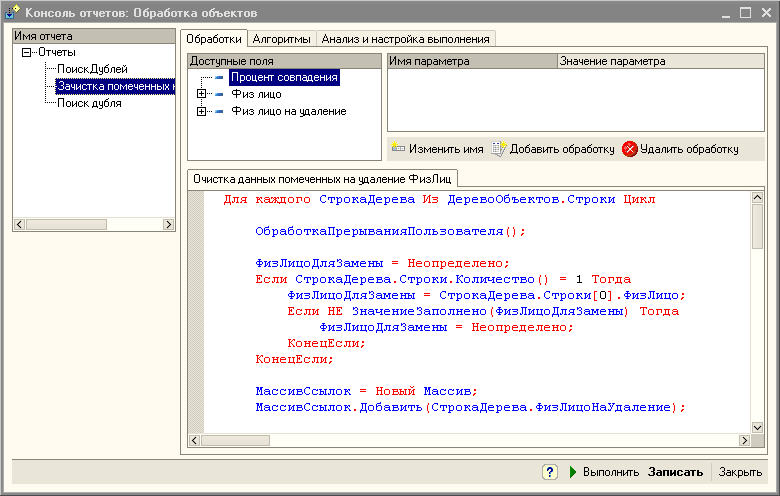Click the line ФизЛицоДляЗамены = Неопределено; before the Если block
The width and height of the screenshot is (780, 496).
click(383, 263)
